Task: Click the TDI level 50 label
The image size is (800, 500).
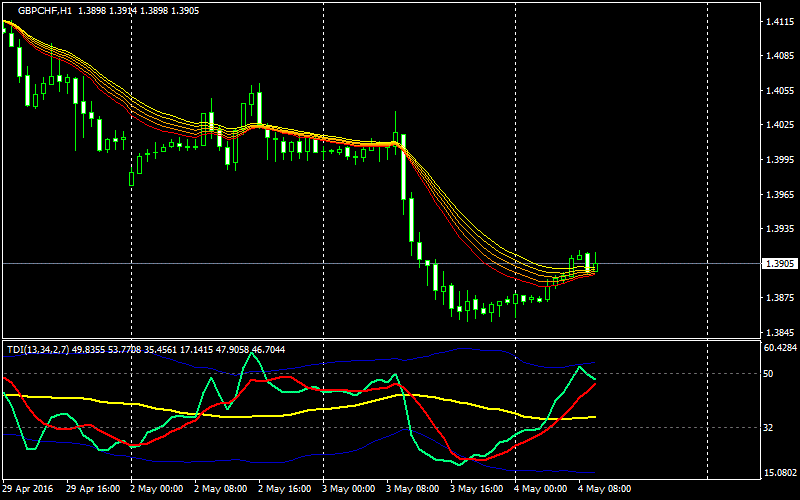Action: (768, 373)
